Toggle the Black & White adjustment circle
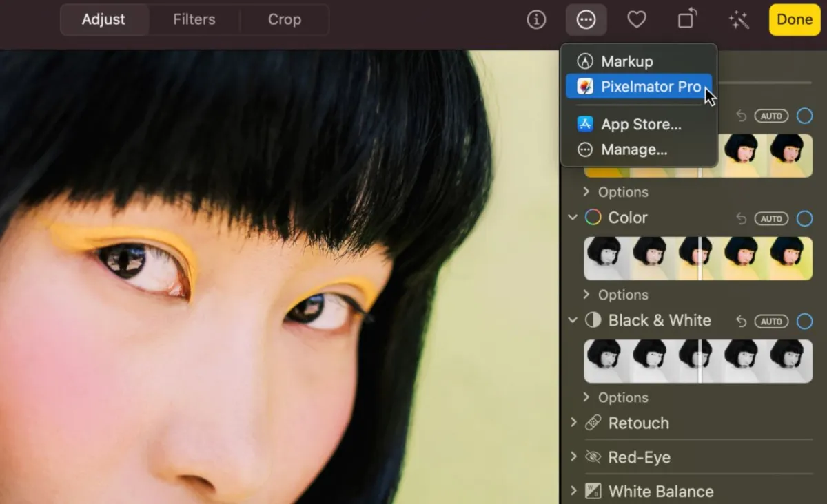The height and width of the screenshot is (504, 827). [804, 321]
